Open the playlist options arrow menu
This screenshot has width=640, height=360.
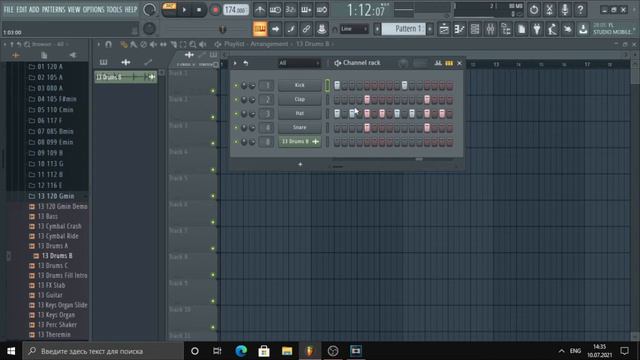[x=99, y=44]
